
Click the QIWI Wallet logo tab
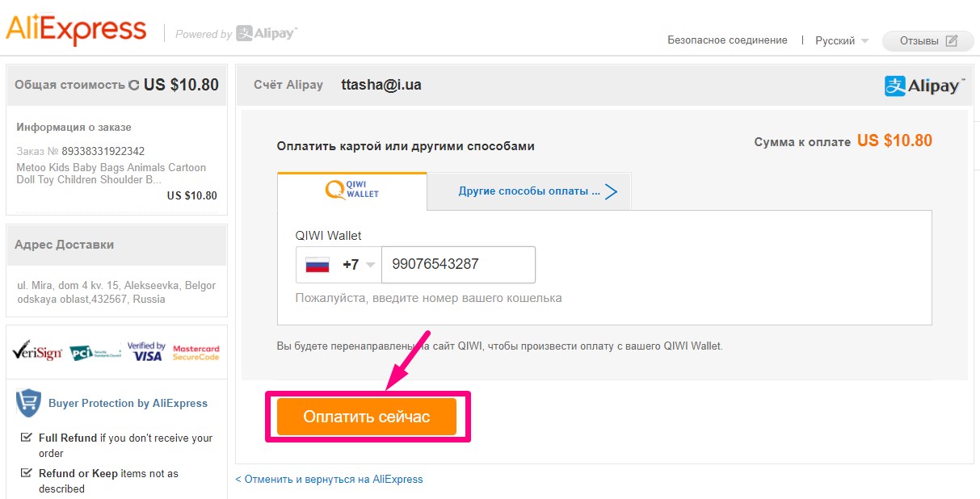351,191
